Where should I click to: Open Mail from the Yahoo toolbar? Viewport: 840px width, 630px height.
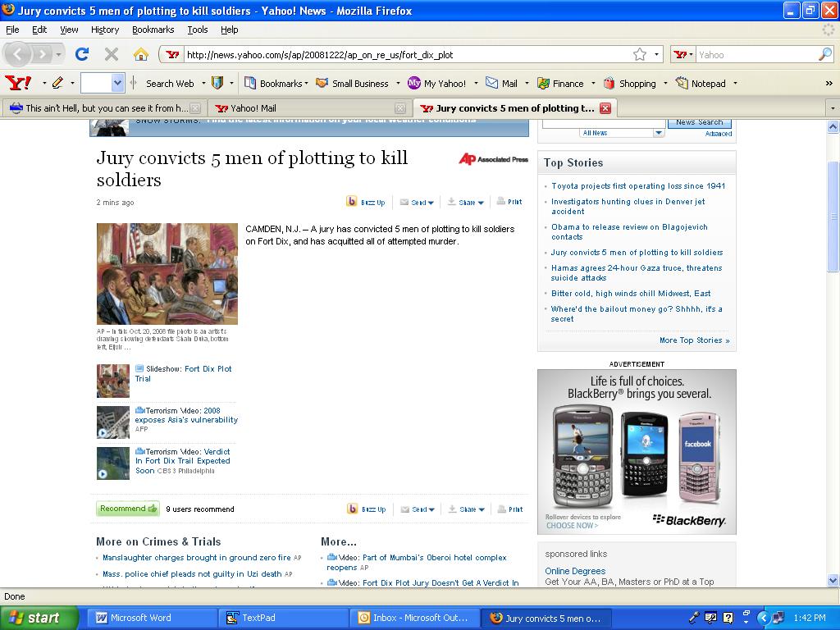501,83
